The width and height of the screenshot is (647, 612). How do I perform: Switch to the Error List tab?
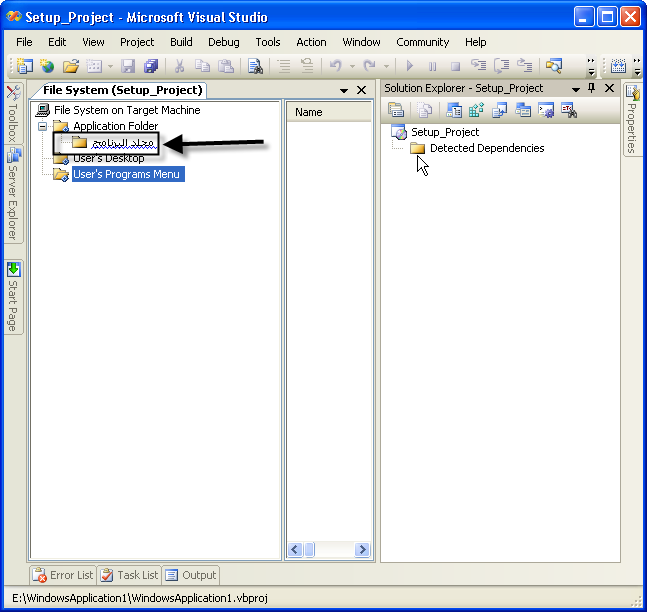63,575
